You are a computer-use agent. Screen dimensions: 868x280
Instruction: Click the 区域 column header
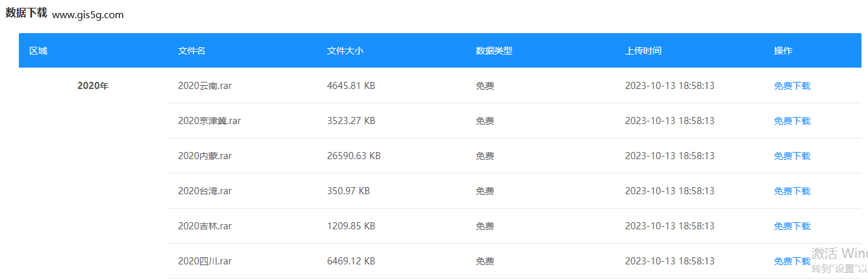point(38,51)
